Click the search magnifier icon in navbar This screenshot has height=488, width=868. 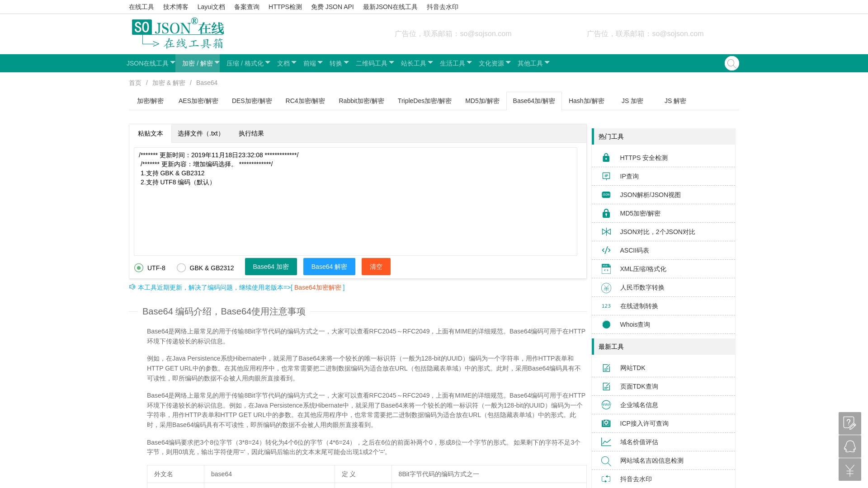pos(731,63)
